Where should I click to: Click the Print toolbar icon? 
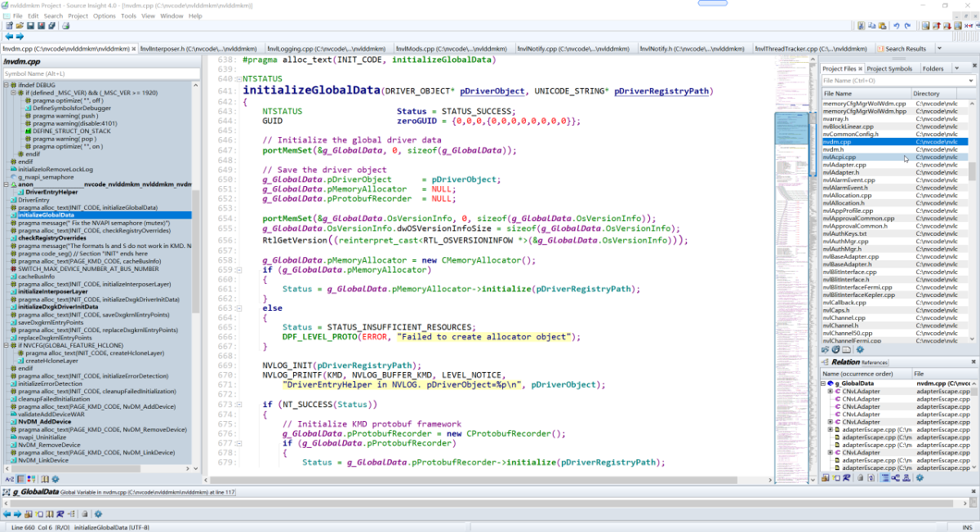coord(65,25)
